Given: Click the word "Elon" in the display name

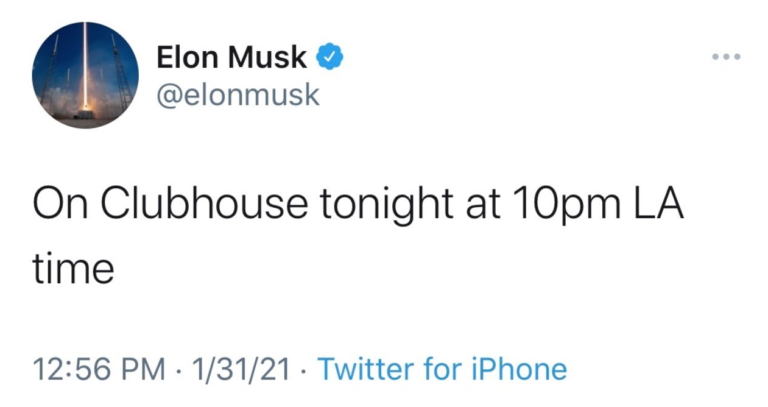Looking at the screenshot, I should click(188, 58).
